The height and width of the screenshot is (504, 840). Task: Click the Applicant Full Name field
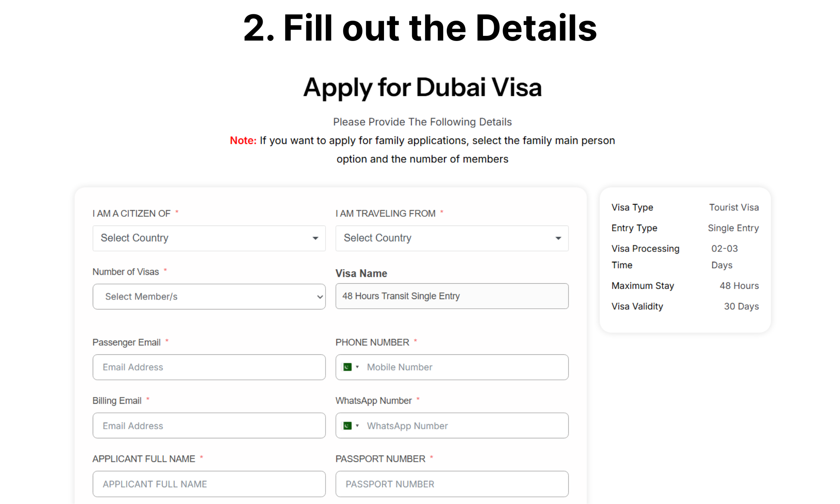209,484
